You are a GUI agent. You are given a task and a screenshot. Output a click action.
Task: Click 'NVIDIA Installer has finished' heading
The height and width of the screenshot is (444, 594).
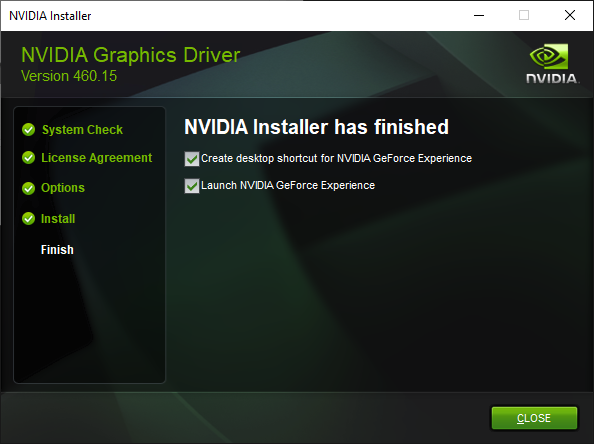pos(316,127)
